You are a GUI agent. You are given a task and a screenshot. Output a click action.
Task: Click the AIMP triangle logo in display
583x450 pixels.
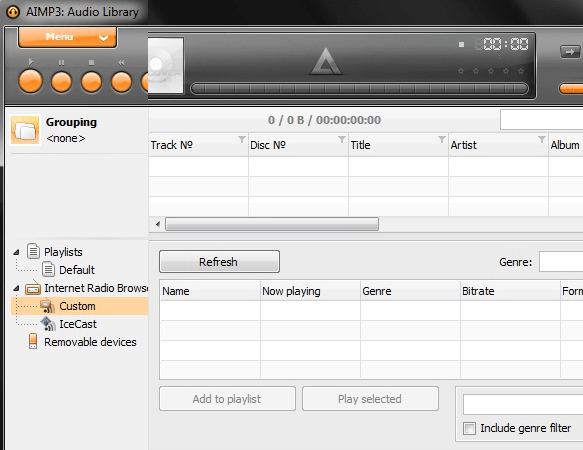[x=326, y=61]
